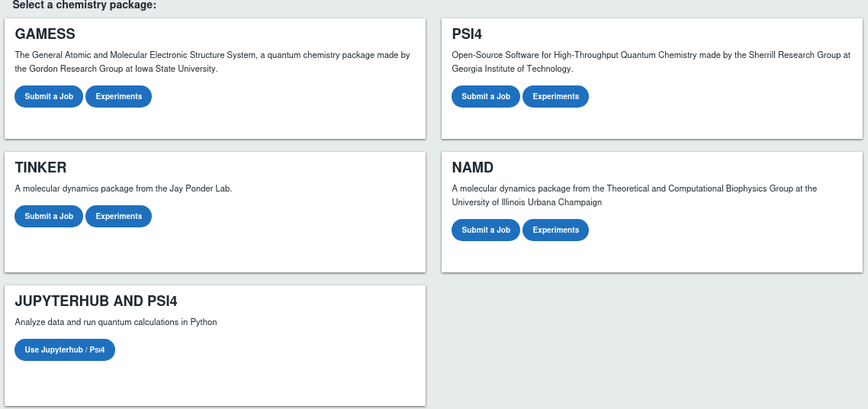Screen dimensions: 868x409
Task: View PSI4 Experiments
Action: [x=556, y=97]
